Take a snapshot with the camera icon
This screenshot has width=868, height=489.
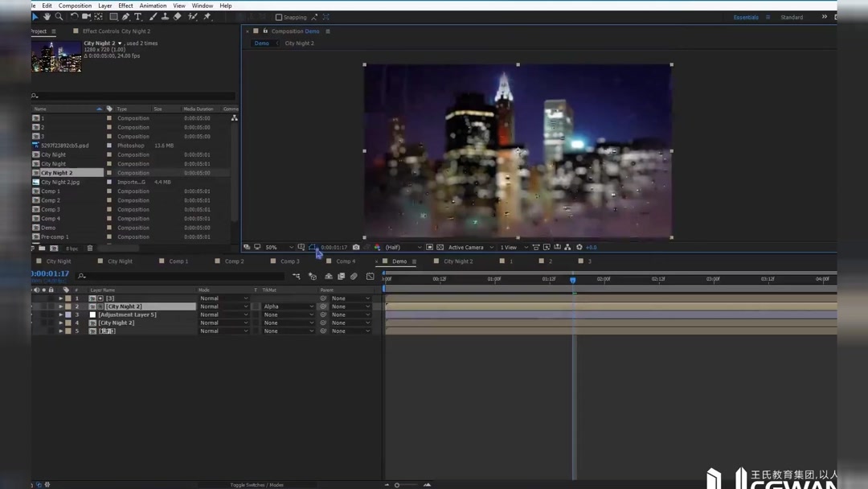tap(356, 248)
